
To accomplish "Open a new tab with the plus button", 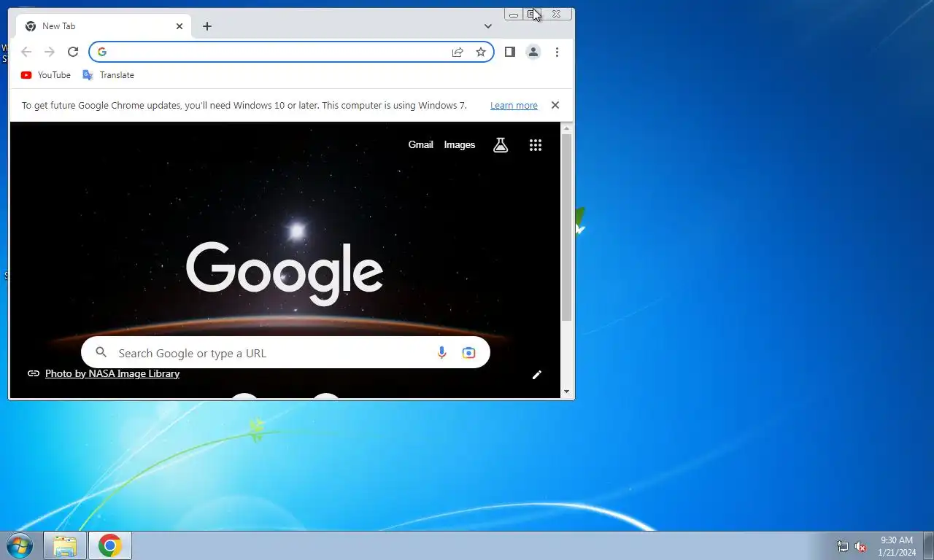I will [x=207, y=26].
